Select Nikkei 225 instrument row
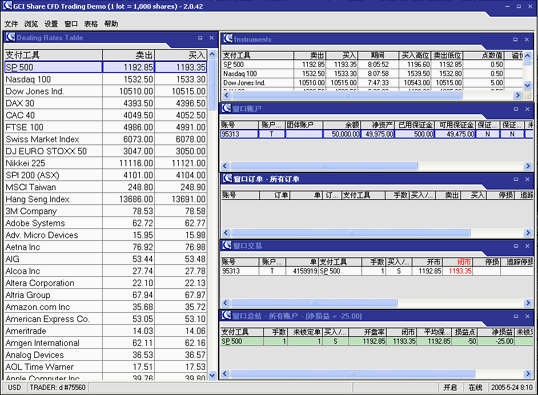Viewport: 538px width, 395px height. click(x=106, y=163)
